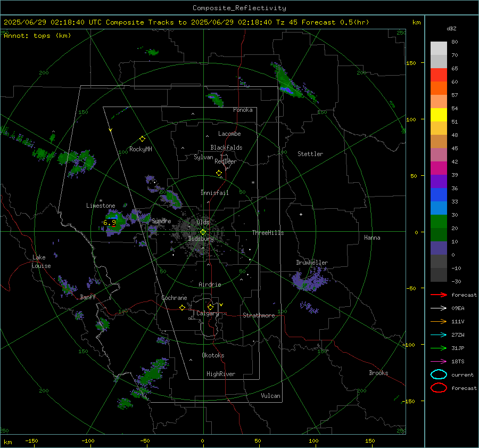Click the orange 111V arrow icon
Viewport: 479px width, 448px height.
[x=439, y=321]
